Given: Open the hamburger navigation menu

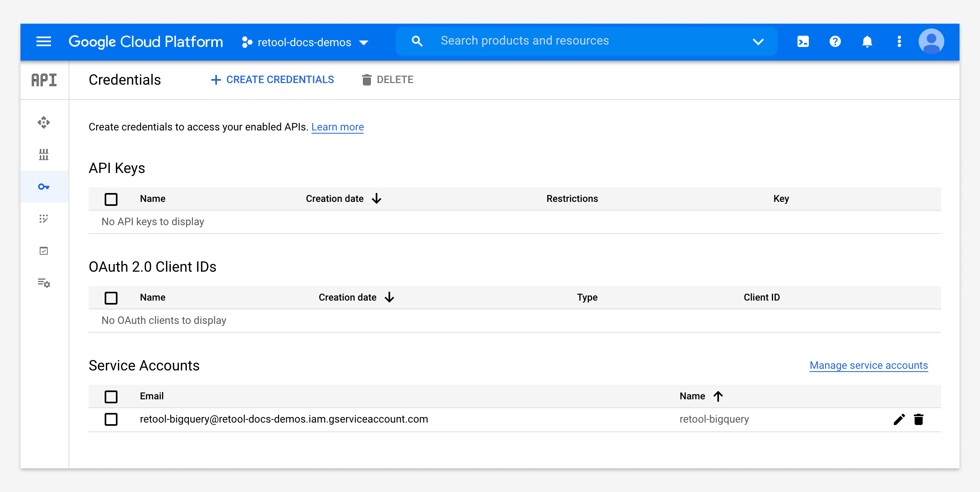Looking at the screenshot, I should 44,42.
